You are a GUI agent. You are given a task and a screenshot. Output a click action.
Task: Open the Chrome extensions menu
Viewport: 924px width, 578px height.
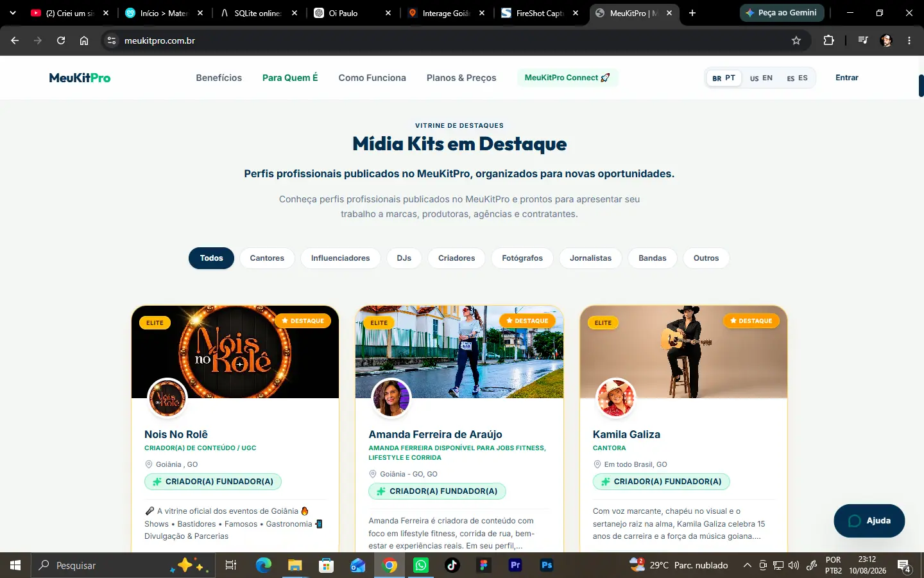tap(828, 40)
